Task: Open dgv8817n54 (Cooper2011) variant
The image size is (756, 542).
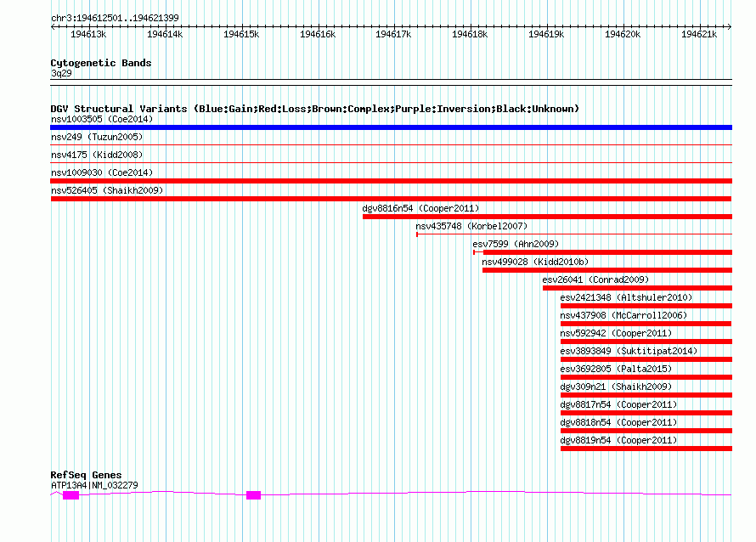Action: pyautogui.click(x=618, y=404)
